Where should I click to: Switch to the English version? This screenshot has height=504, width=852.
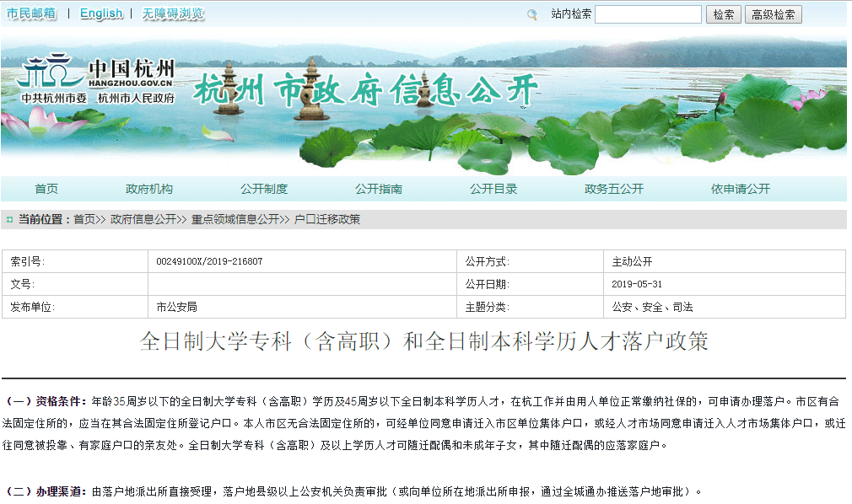(x=101, y=13)
